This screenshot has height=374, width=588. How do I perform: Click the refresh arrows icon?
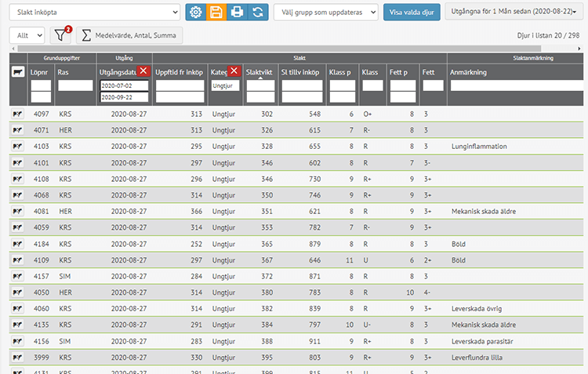click(257, 13)
